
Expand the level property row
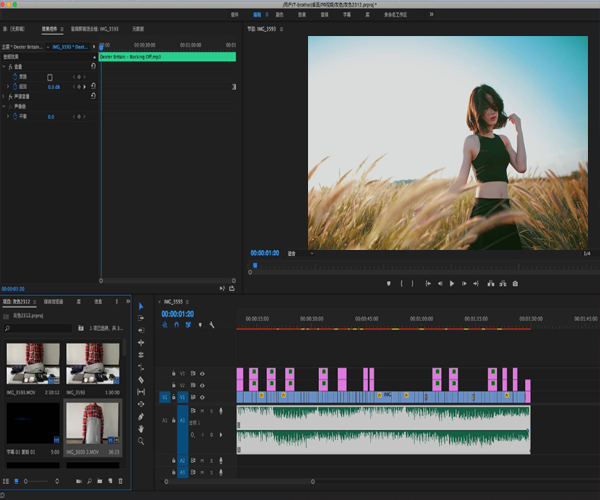point(8,87)
